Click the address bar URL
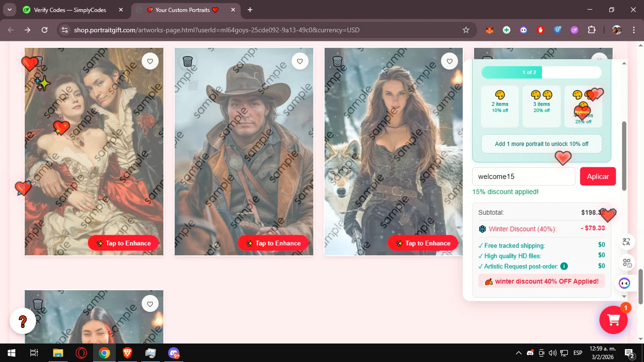Viewport: 644px width, 362px height. coord(216,30)
